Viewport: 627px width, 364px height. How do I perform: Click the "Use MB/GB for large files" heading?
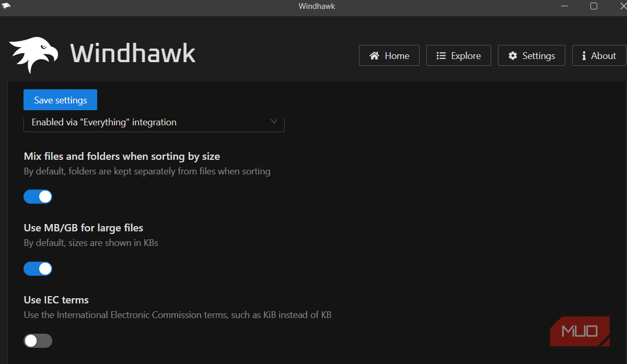(x=84, y=228)
